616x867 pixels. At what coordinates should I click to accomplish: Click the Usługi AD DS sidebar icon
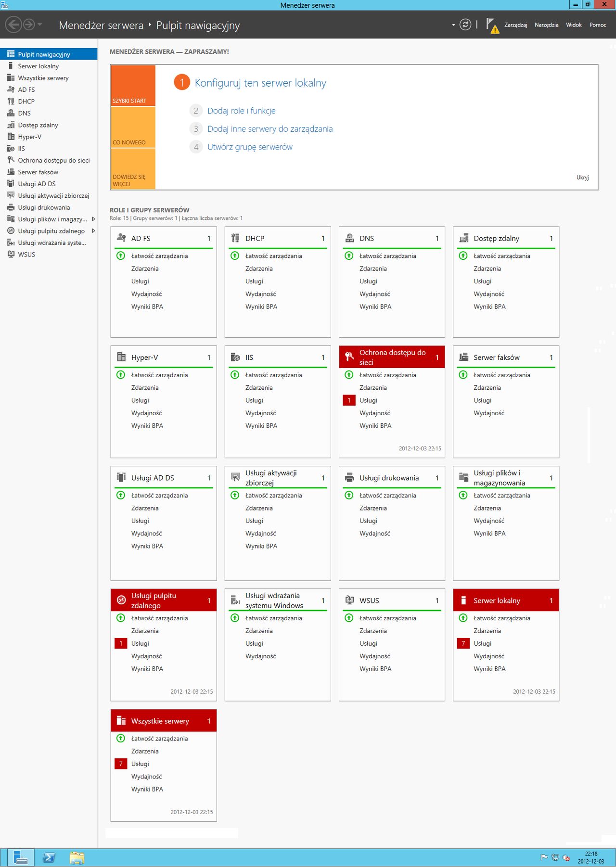click(11, 184)
